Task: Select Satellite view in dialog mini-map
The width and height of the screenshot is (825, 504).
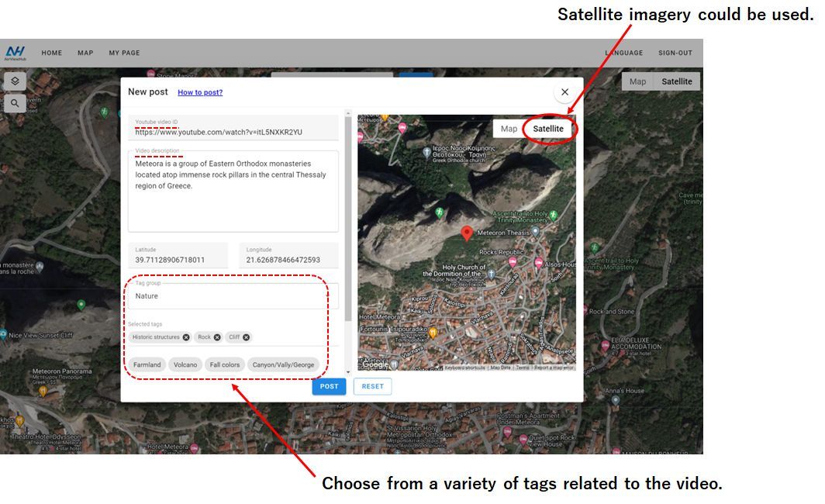Action: [x=547, y=129]
